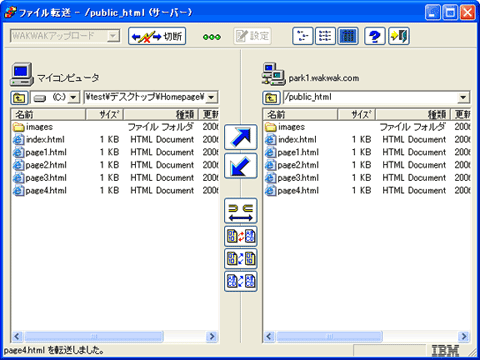
Task: Select the bottom ASCII transfer mode icon
Action: [241, 281]
